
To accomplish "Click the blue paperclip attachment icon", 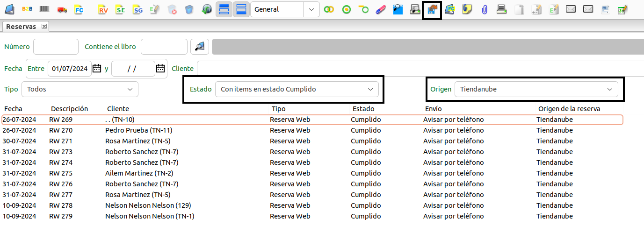I will pyautogui.click(x=484, y=9).
